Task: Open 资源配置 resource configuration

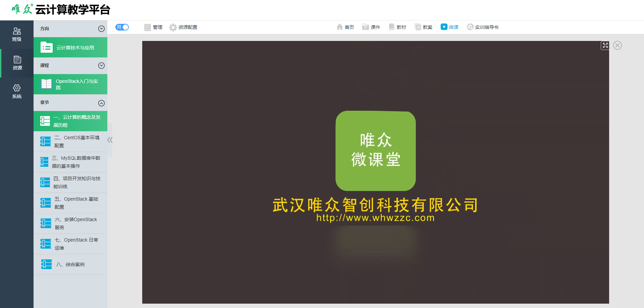Action: pyautogui.click(x=183, y=27)
